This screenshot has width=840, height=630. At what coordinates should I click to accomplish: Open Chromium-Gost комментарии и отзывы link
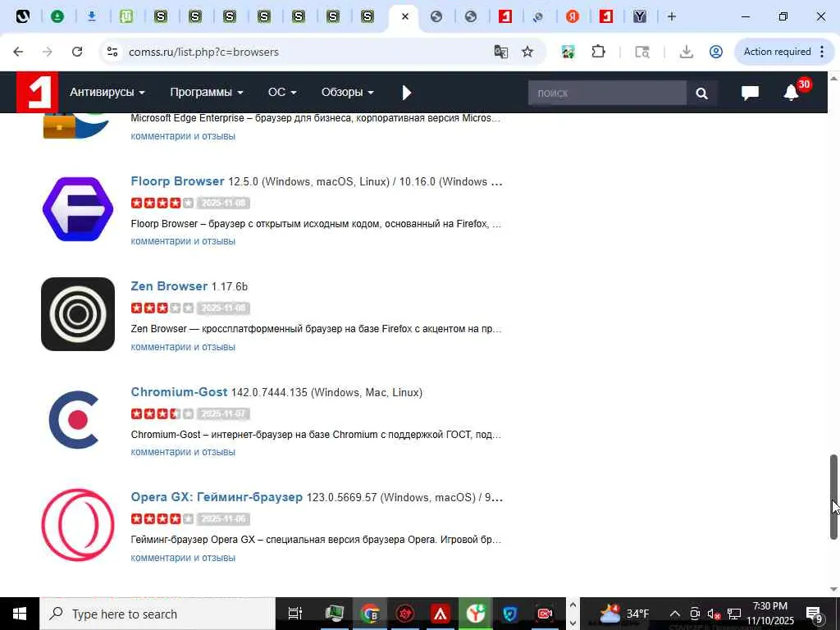[183, 452]
